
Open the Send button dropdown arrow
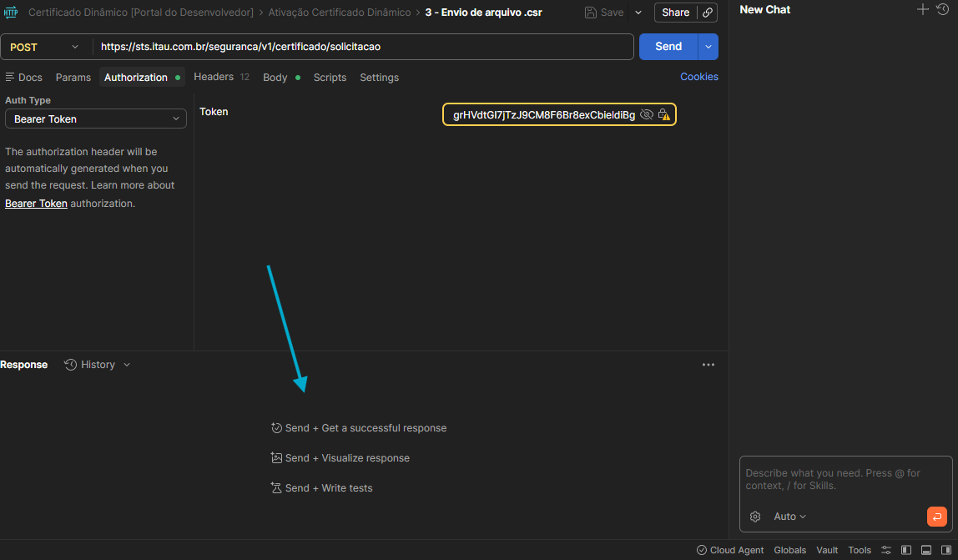click(708, 47)
